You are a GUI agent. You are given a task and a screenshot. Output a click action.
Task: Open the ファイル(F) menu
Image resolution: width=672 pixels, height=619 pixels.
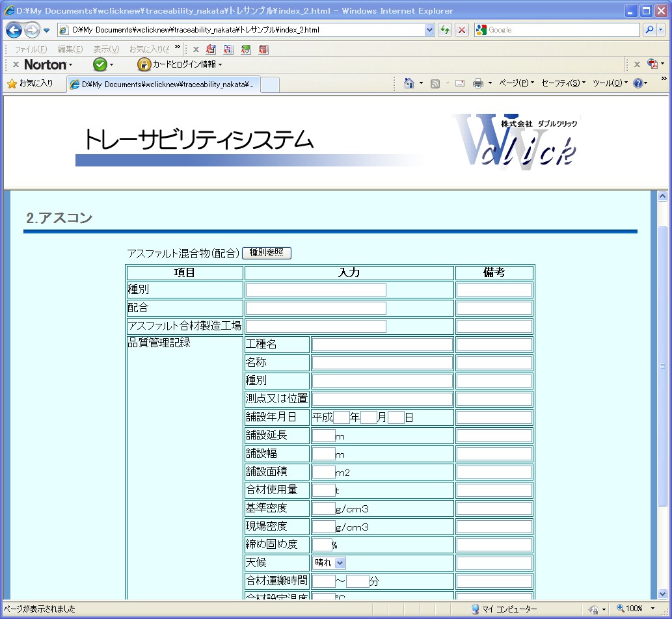pyautogui.click(x=31, y=49)
